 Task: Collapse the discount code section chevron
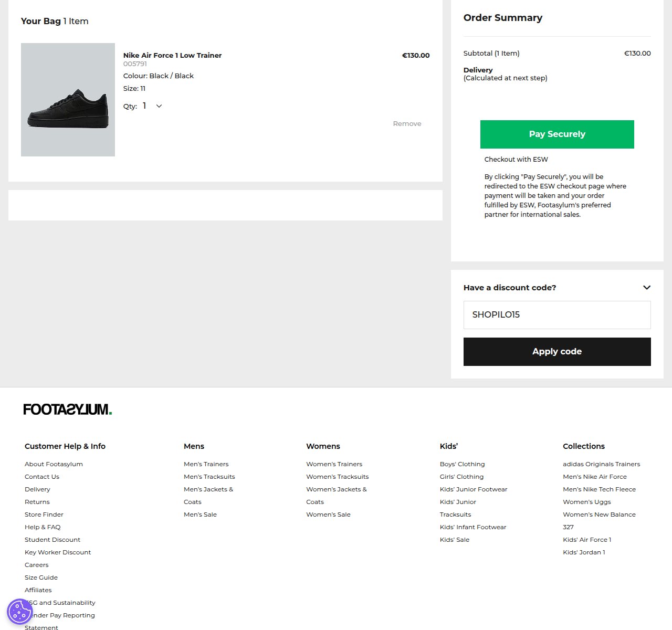(647, 288)
